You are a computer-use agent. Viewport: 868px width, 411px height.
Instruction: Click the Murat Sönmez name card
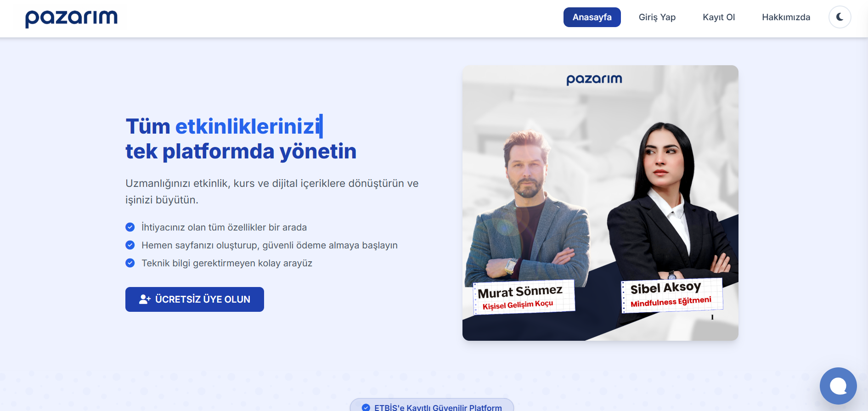tap(524, 298)
